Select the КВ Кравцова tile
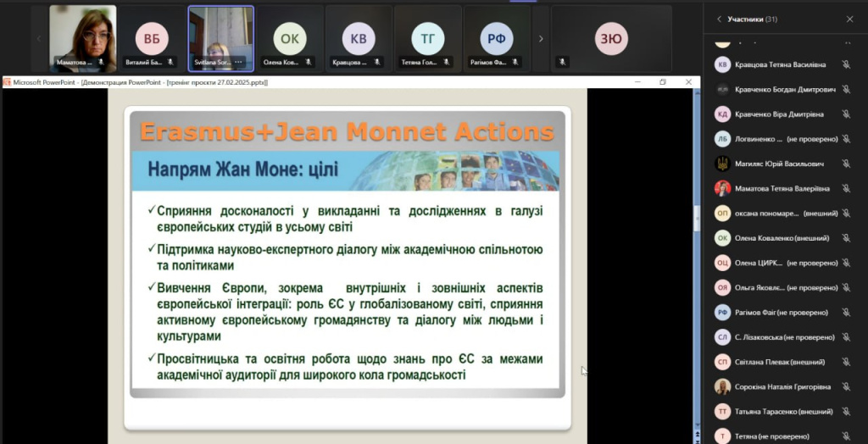Screen dimensions: 868x444 pyautogui.click(x=359, y=39)
